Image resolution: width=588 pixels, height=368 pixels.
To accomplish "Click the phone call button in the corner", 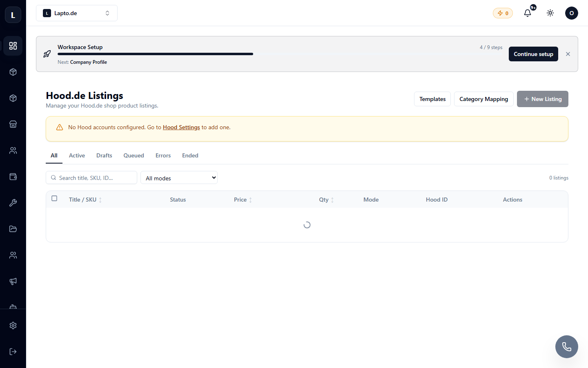I will point(567,347).
